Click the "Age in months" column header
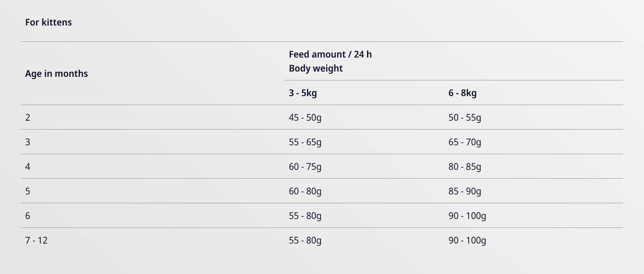This screenshot has height=274, width=644. [x=57, y=74]
